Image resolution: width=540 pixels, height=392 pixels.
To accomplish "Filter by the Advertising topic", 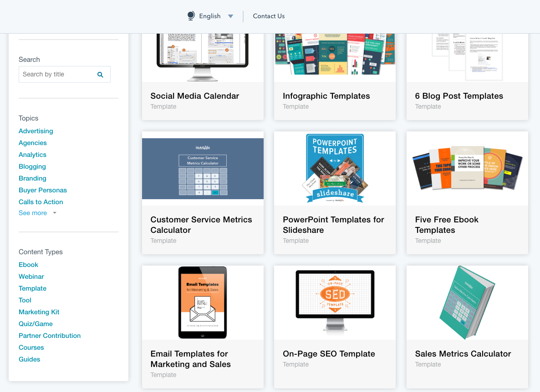I will pyautogui.click(x=36, y=131).
